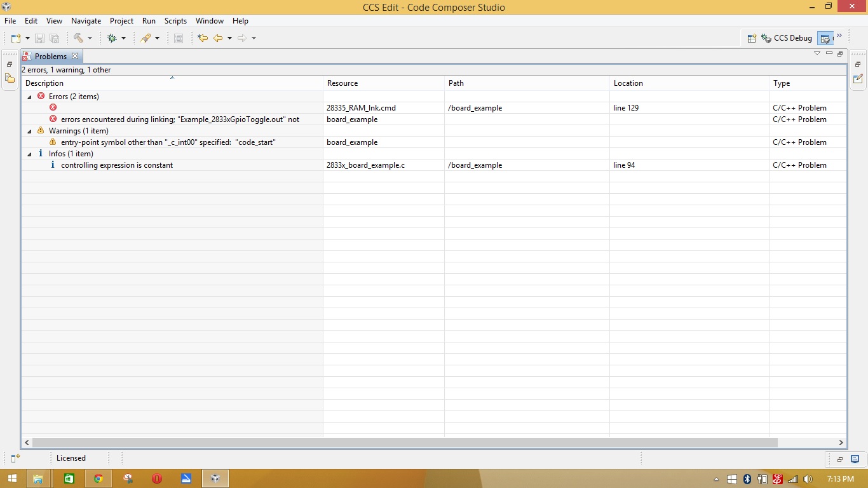Select the entry-point symbol warning row
Viewport: 868px width, 488px height.
[434, 142]
